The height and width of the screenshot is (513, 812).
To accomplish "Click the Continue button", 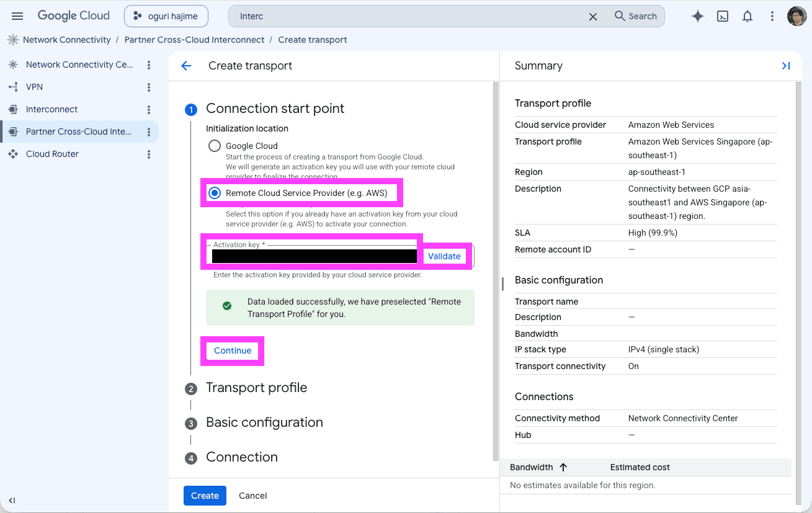I will pos(233,350).
